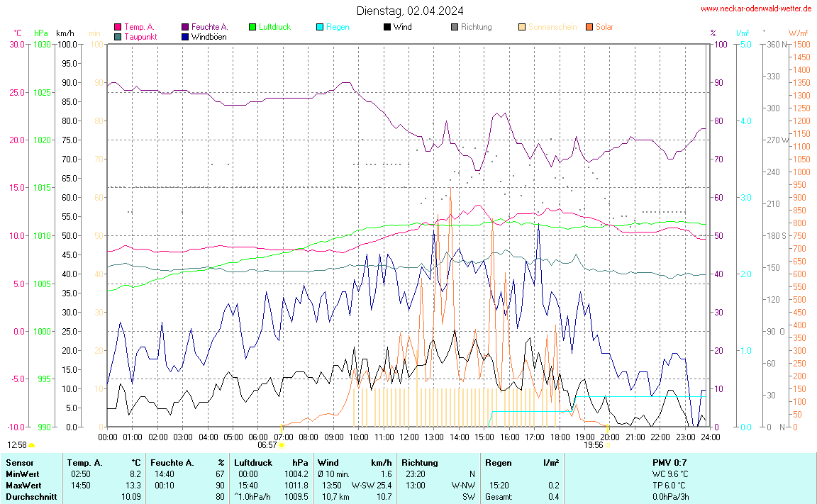Viewport: 817px width, 504px height.
Task: Click the black Wind legend square
Action: click(x=387, y=27)
